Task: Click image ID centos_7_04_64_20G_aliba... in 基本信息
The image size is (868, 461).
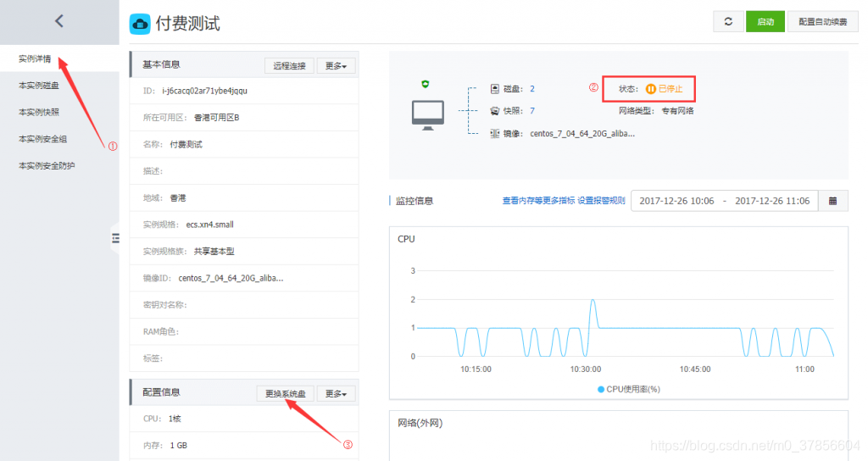Action: [x=231, y=278]
